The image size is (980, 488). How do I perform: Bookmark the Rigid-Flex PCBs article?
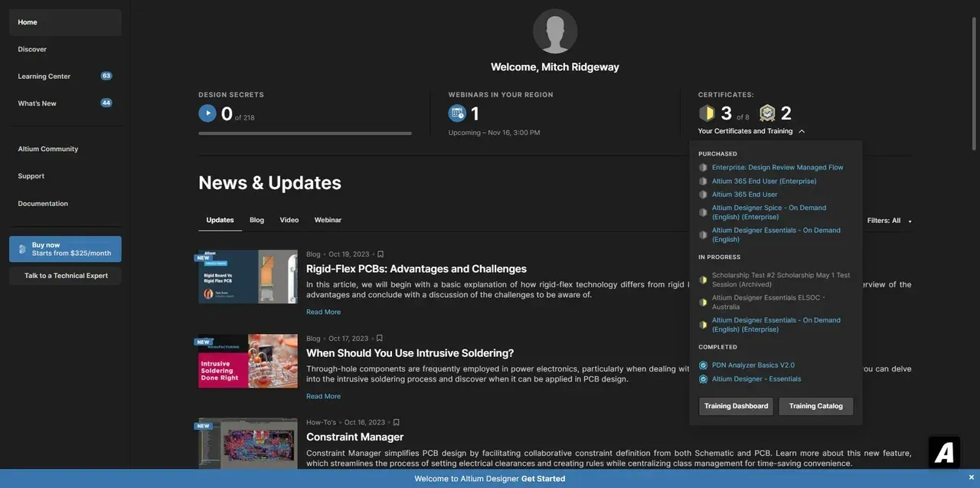(381, 254)
